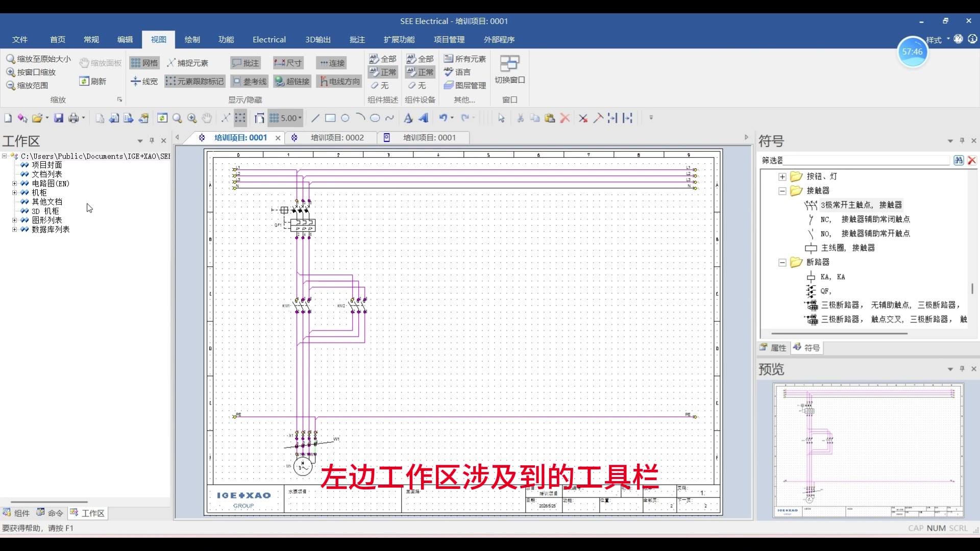Click the 图层管理 button
Image resolution: width=980 pixels, height=551 pixels.
[465, 85]
